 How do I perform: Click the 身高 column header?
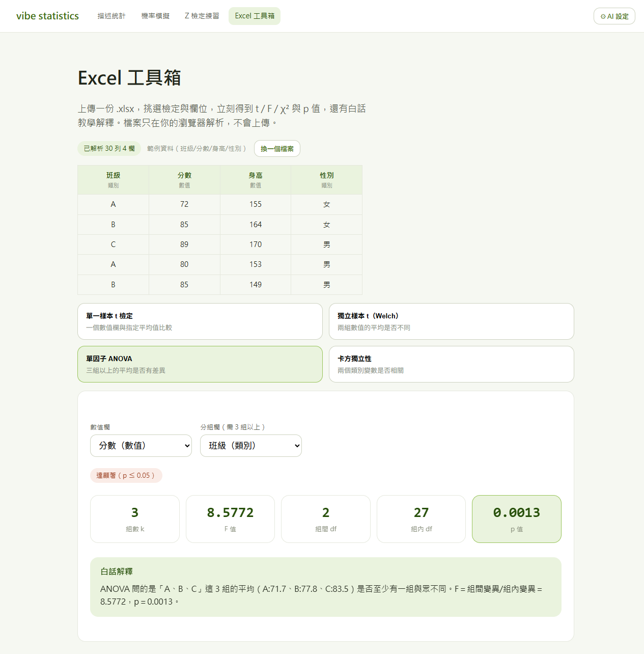coord(256,180)
